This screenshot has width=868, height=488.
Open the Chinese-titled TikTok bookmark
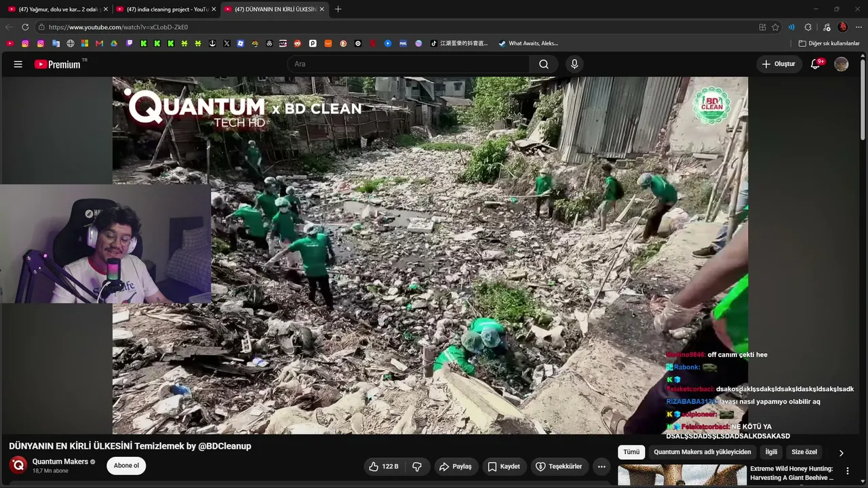coord(459,43)
